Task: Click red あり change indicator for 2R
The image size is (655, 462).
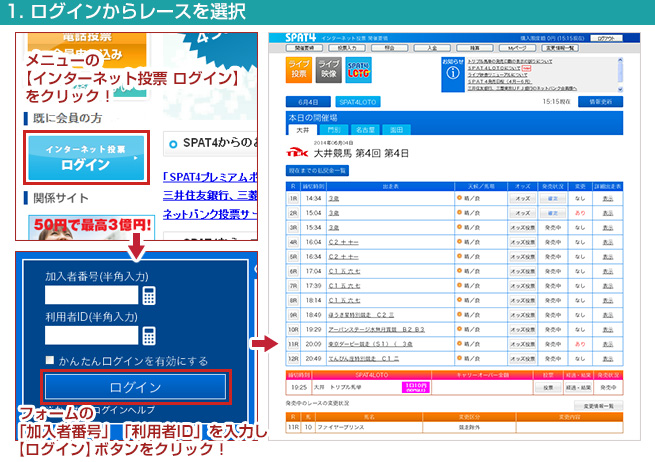Action: pyautogui.click(x=580, y=213)
